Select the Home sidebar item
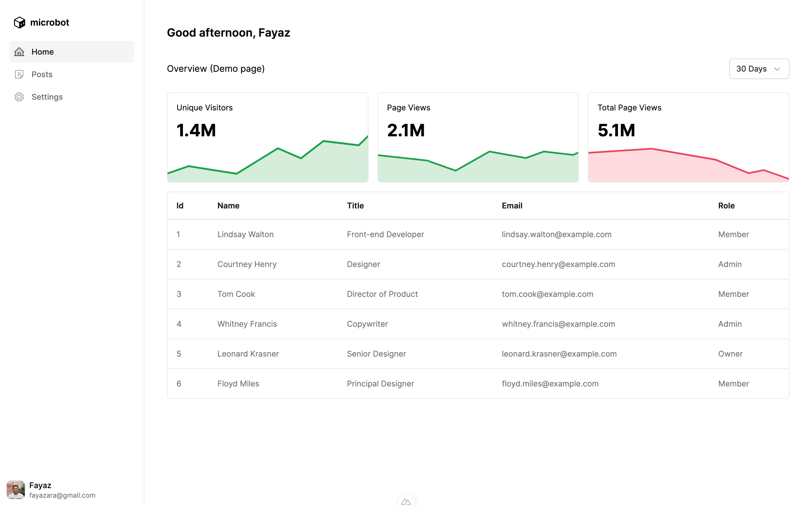 tap(43, 52)
